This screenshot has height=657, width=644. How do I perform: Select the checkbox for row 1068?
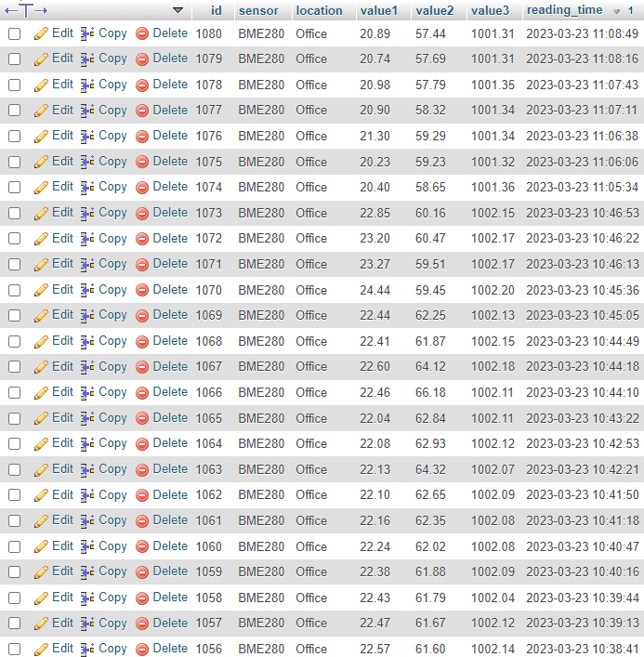14,341
